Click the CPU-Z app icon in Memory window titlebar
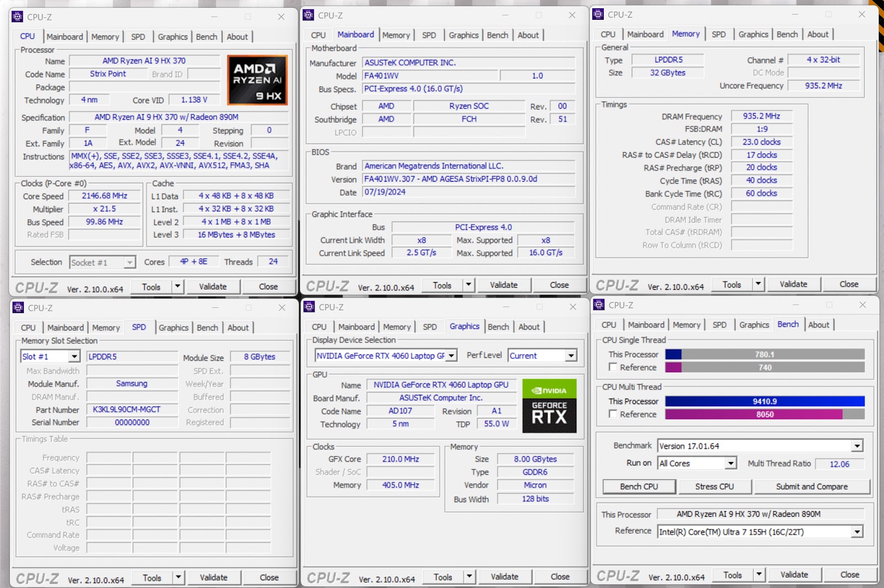The image size is (884, 588). coord(598,14)
